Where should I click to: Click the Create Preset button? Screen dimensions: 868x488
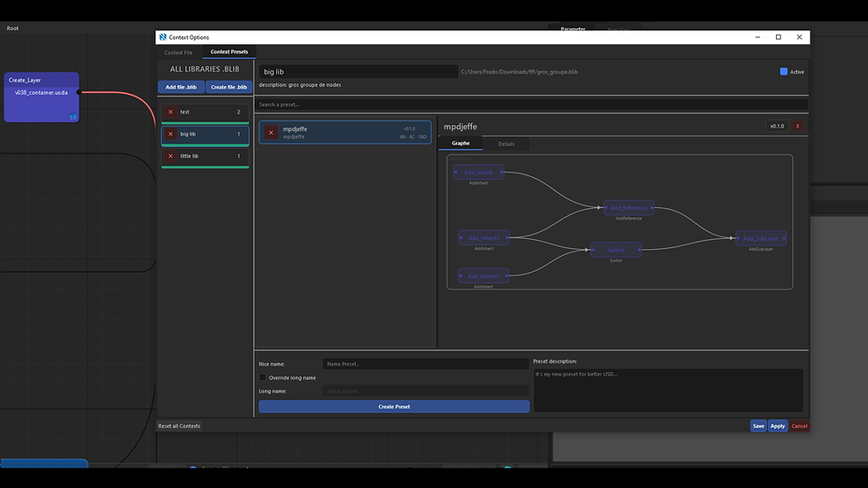point(393,407)
